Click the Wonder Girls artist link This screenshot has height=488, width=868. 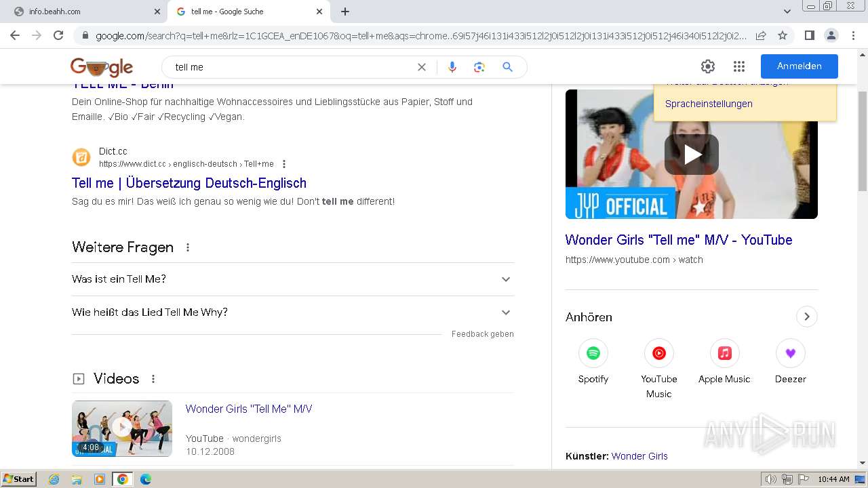639,456
